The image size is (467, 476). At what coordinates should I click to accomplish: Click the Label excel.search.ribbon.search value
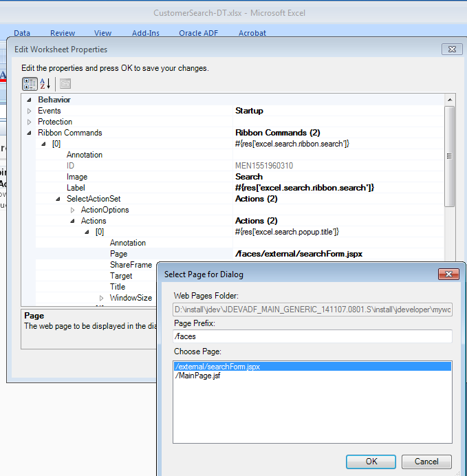tap(305, 188)
